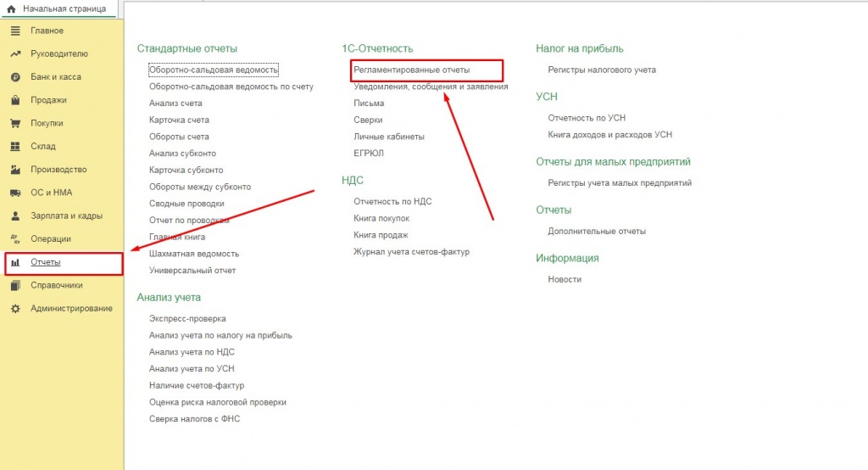The width and height of the screenshot is (868, 470).
Task: Open the Сводные проводки report
Action: pos(186,204)
